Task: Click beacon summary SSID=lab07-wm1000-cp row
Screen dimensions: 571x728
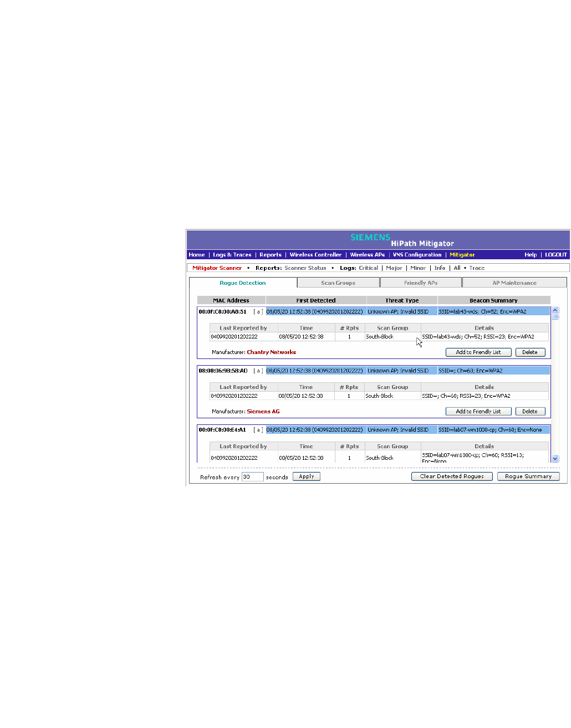Action: tap(493, 430)
